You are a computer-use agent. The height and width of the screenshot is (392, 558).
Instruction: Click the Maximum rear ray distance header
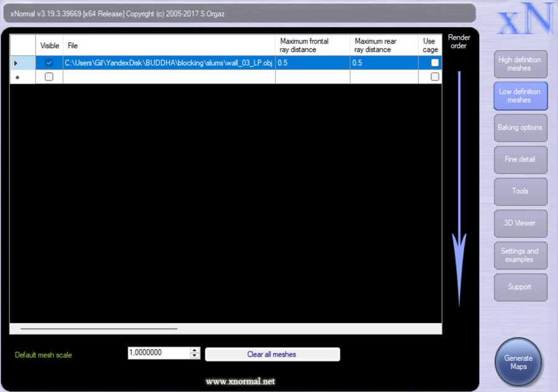384,45
